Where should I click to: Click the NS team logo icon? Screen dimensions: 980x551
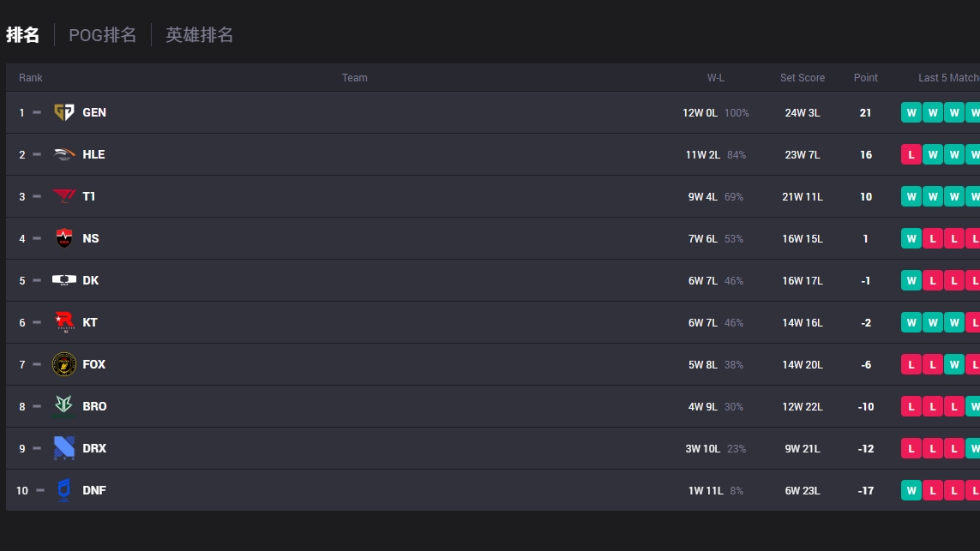click(63, 238)
